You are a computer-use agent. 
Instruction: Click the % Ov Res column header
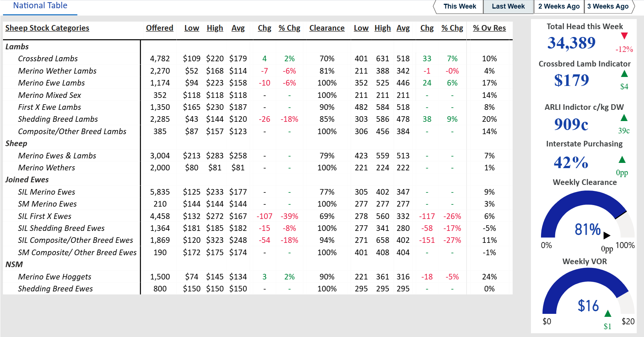489,28
